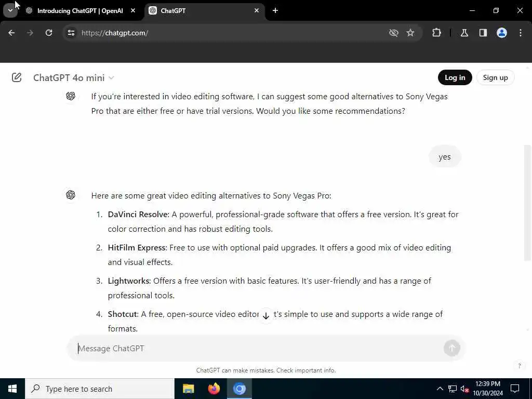This screenshot has height=399, width=532.
Task: Select the ChatGPT browser tab
Action: point(205,11)
